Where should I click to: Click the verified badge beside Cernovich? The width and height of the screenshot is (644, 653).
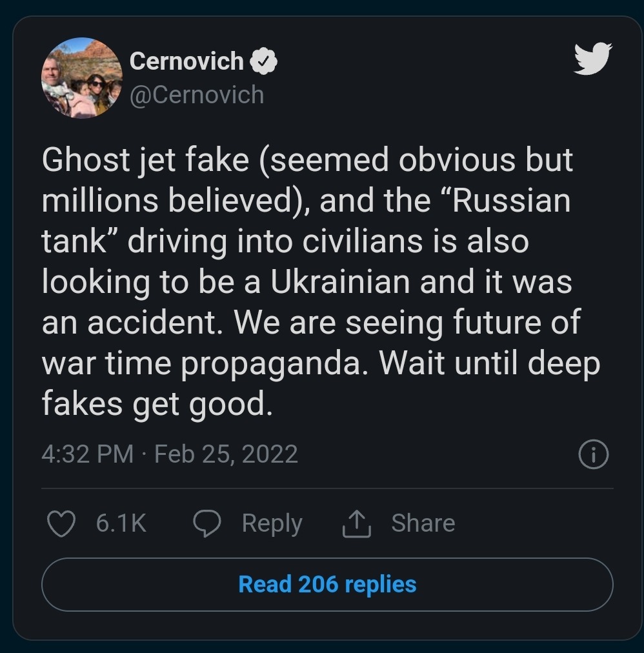[x=264, y=61]
